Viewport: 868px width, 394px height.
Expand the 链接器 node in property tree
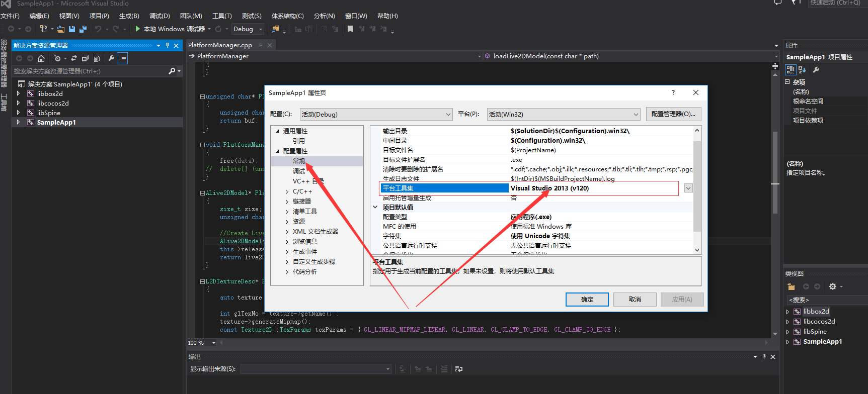coord(287,202)
